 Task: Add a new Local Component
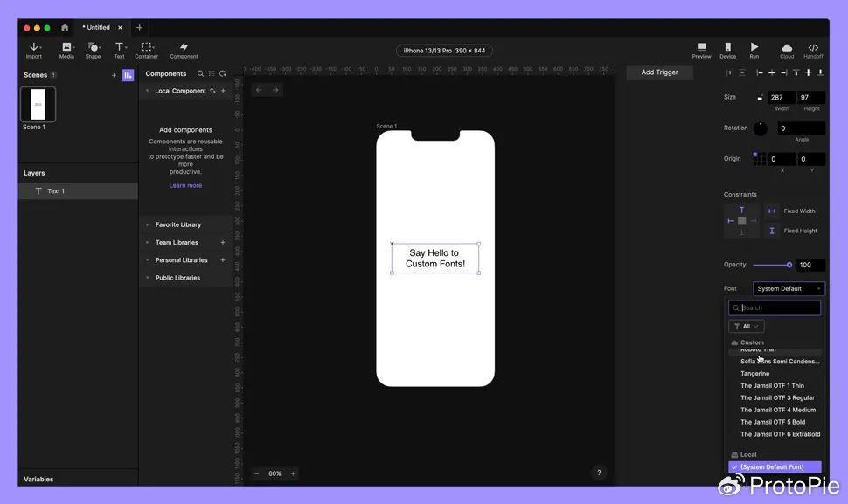[223, 91]
